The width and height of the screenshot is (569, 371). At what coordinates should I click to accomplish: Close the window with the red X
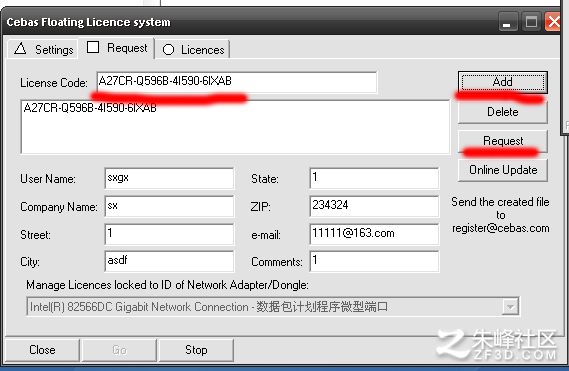(x=553, y=22)
